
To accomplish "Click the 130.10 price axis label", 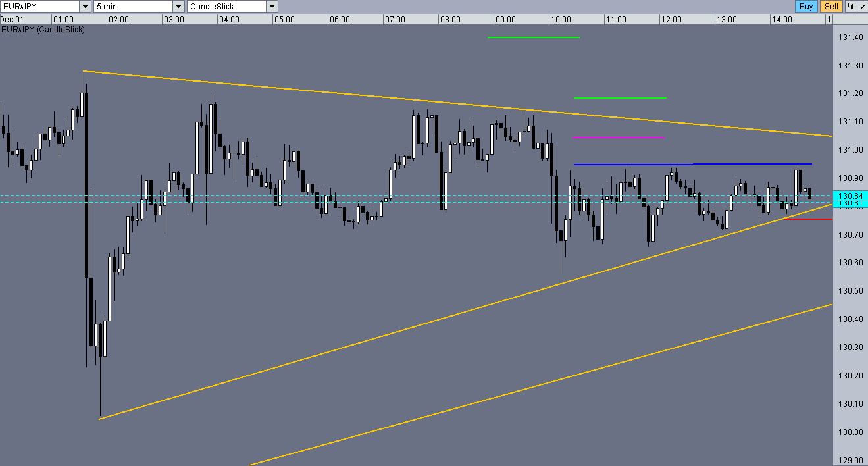I will pyautogui.click(x=851, y=404).
